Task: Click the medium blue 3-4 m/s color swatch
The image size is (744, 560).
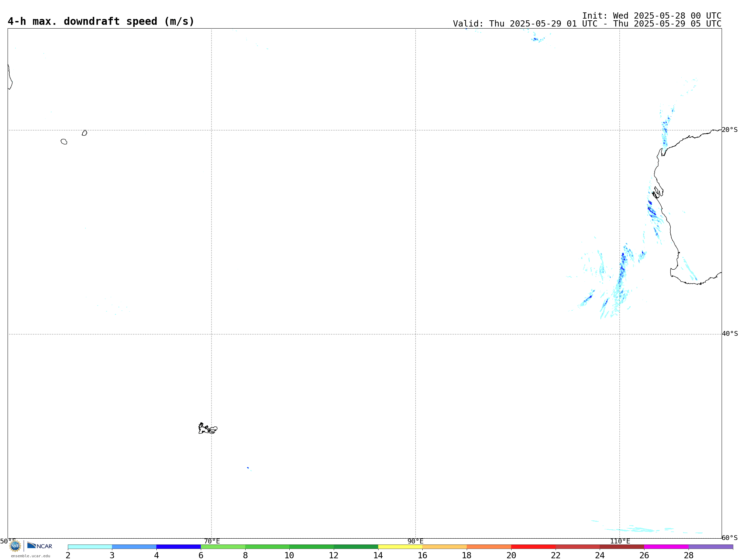Action: tap(134, 547)
